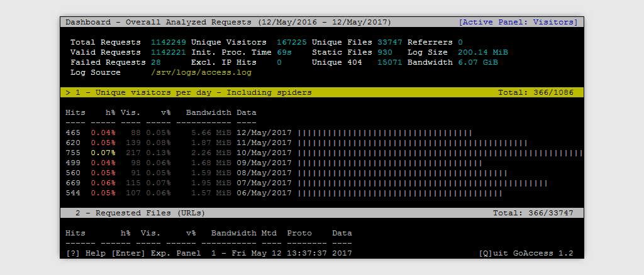
Task: Click the status bar timestamp Fri May 12 13:37:37 2017
Action: (x=292, y=253)
